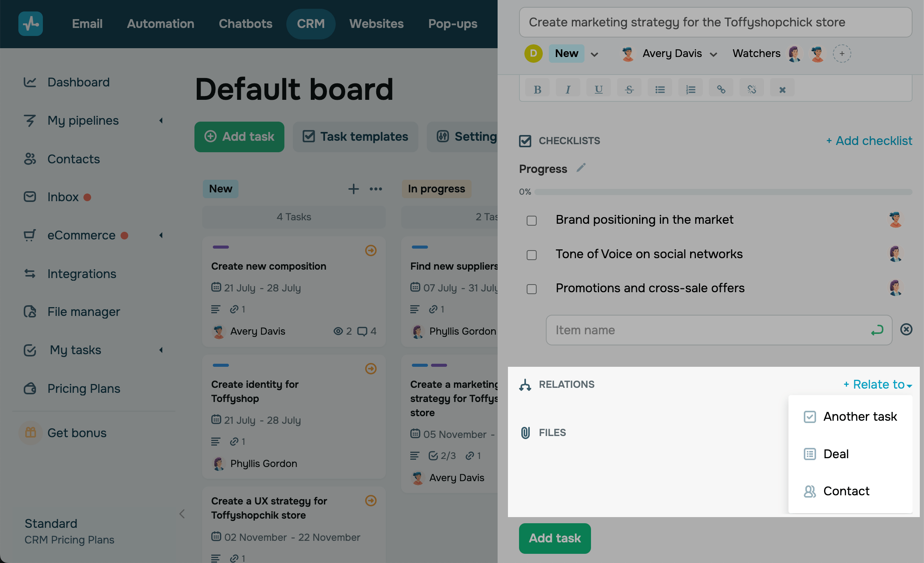Click the checklist progress bar
This screenshot has height=563, width=924.
tap(723, 192)
